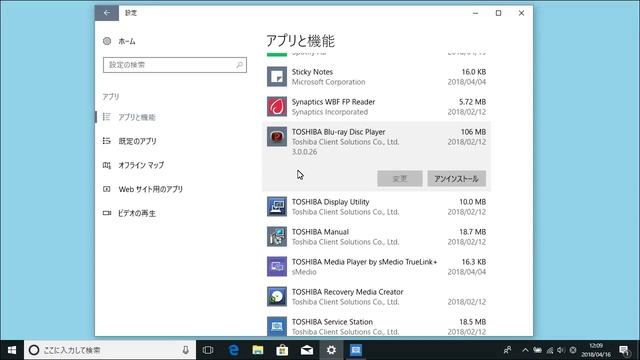Show hidden tray icons chevron

(525, 350)
